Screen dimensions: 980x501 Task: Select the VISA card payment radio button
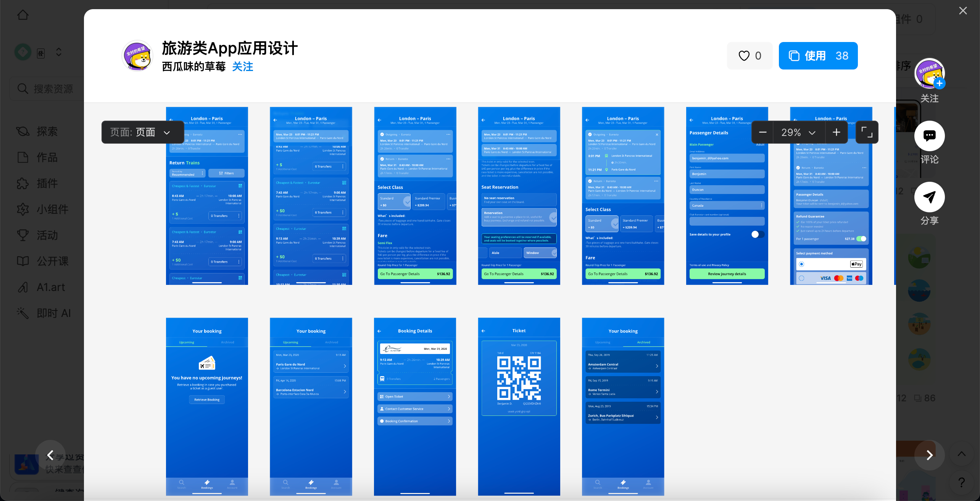pos(801,278)
